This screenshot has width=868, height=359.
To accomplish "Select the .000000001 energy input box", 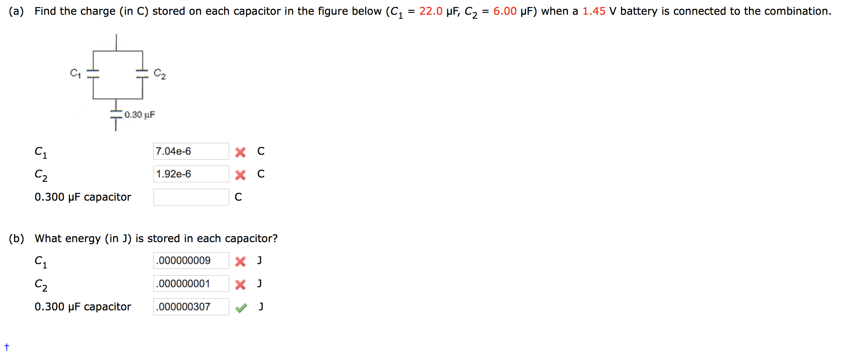I will tap(191, 284).
